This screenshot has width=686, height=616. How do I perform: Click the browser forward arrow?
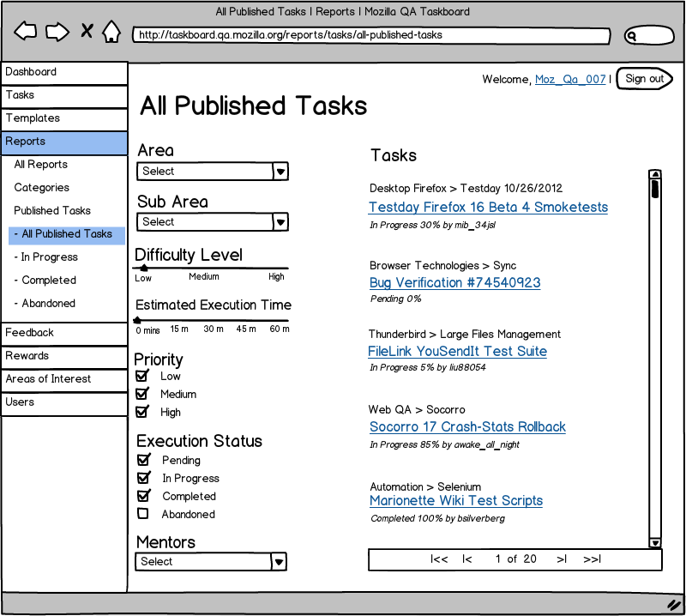point(57,32)
